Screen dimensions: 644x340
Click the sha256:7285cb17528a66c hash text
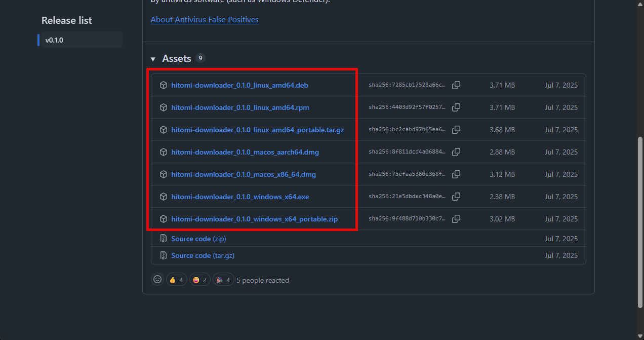click(x=407, y=85)
